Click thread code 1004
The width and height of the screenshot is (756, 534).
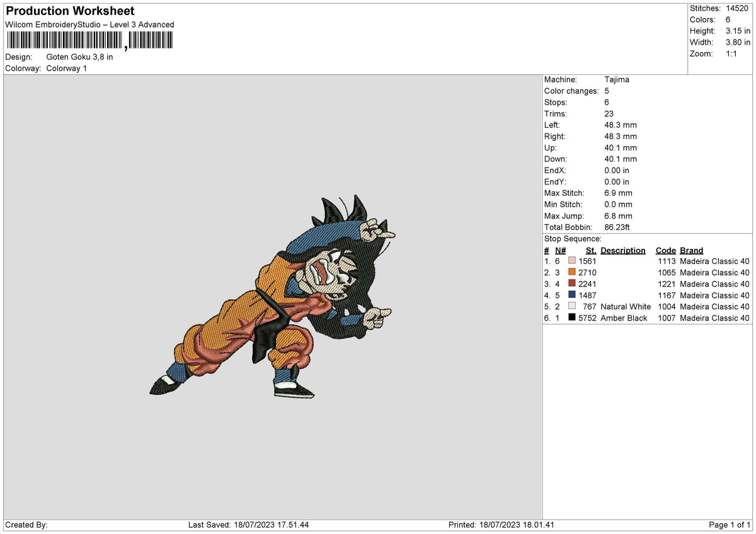coord(667,307)
